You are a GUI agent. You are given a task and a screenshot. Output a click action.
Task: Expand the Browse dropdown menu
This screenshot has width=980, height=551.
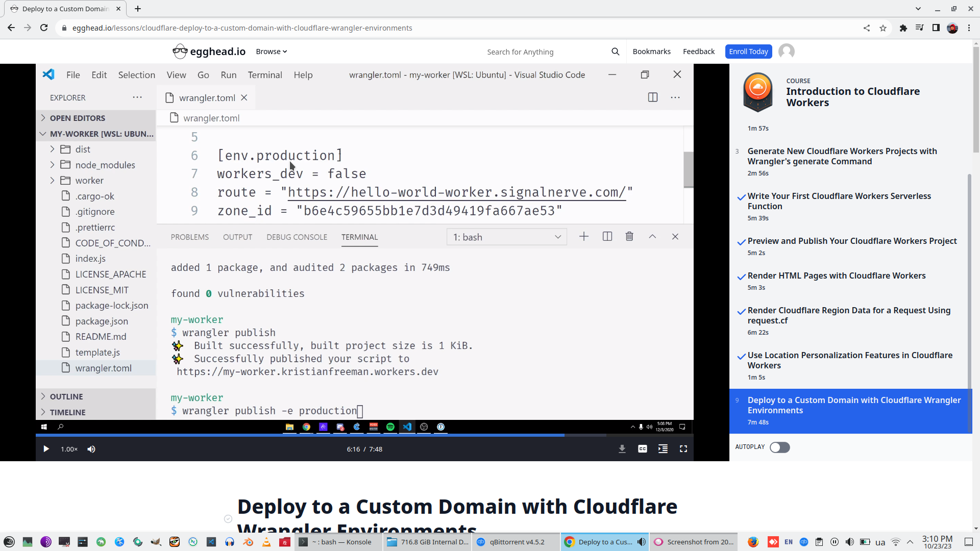[x=271, y=52]
